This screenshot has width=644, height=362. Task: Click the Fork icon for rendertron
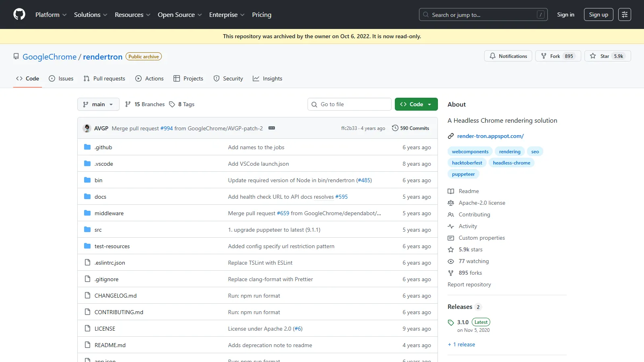pyautogui.click(x=544, y=56)
